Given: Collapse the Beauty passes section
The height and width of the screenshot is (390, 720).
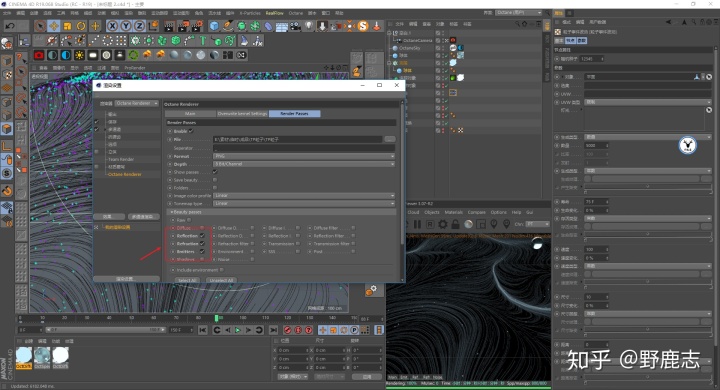Looking at the screenshot, I should click(281, 212).
